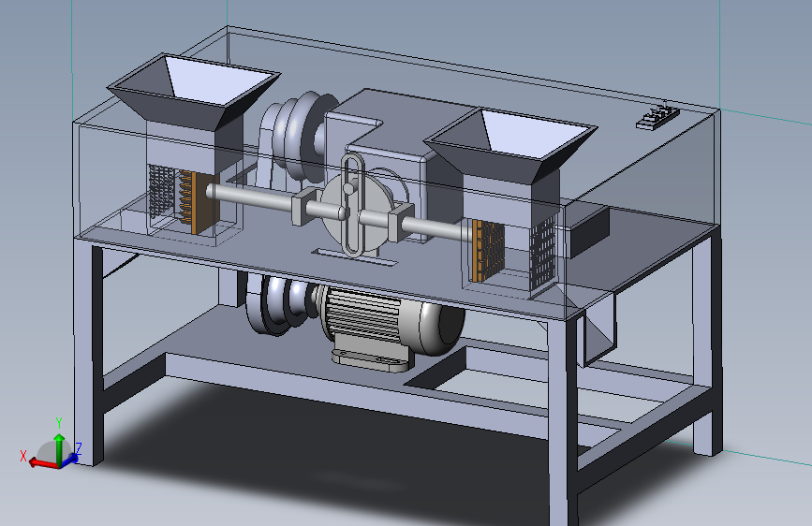Select the right feed hopper funnel
812x526 pixels.
[511, 145]
